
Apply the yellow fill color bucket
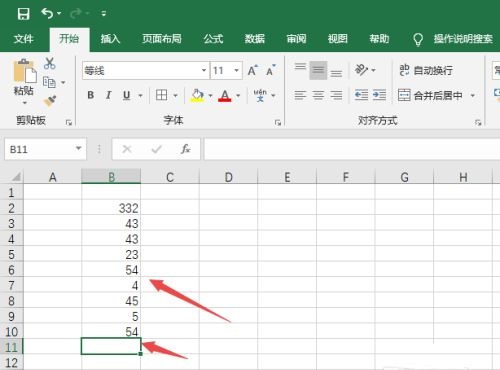(197, 95)
